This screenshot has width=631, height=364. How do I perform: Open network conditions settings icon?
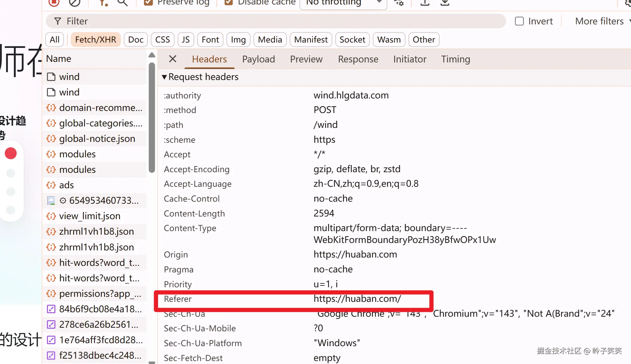tap(399, 2)
